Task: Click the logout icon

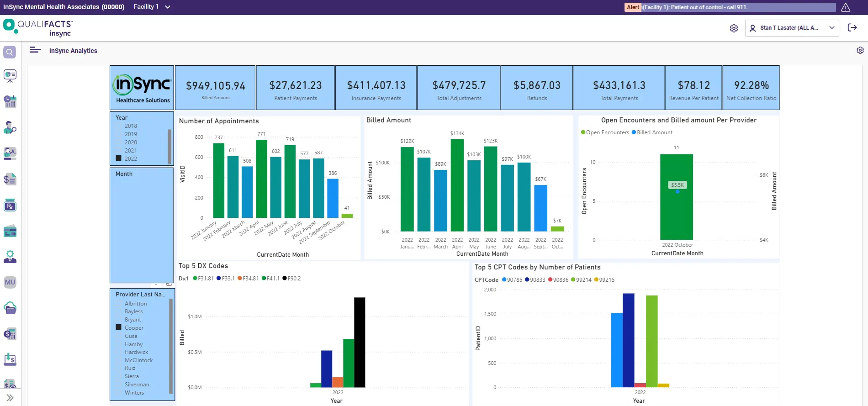Action: (x=852, y=28)
